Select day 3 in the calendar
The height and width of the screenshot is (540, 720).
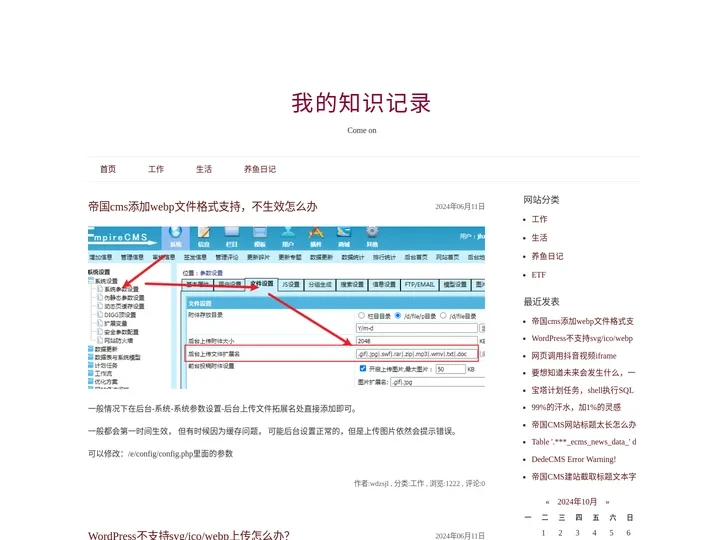click(577, 533)
